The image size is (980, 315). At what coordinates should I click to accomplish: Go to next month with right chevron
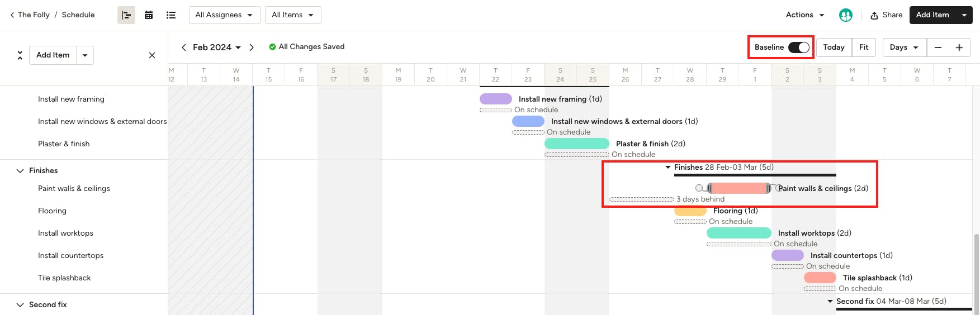(x=252, y=47)
